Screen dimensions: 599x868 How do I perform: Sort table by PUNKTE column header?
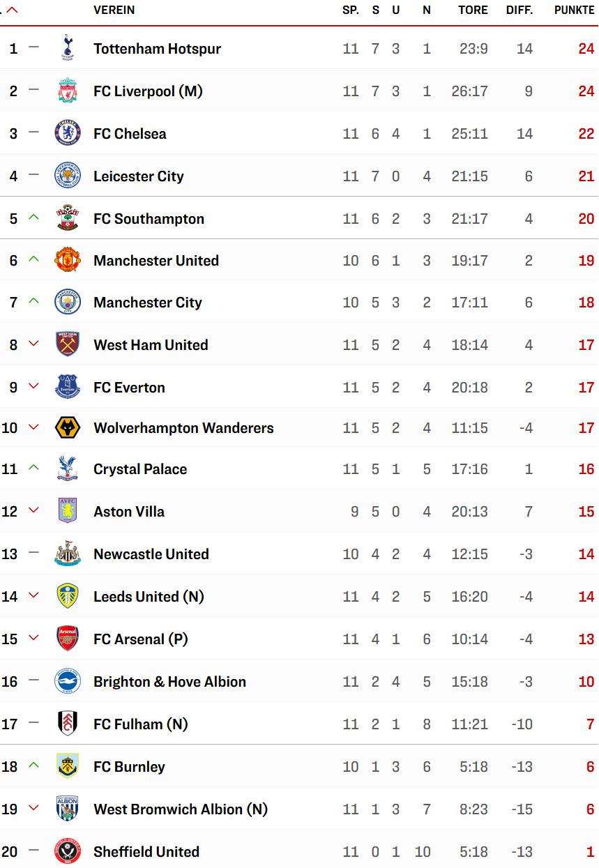(x=575, y=10)
